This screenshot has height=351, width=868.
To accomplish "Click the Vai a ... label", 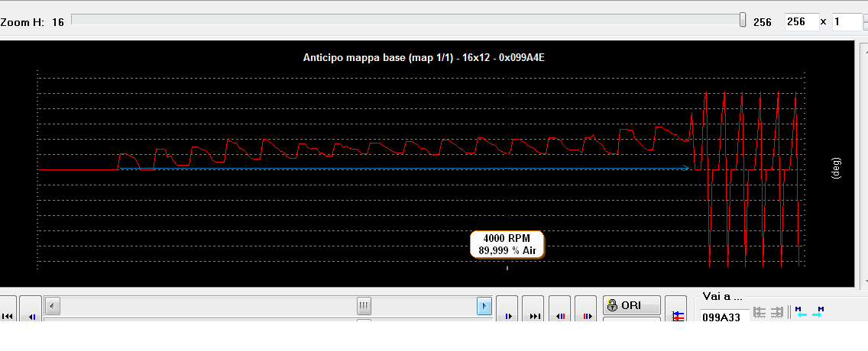I will click(x=722, y=297).
